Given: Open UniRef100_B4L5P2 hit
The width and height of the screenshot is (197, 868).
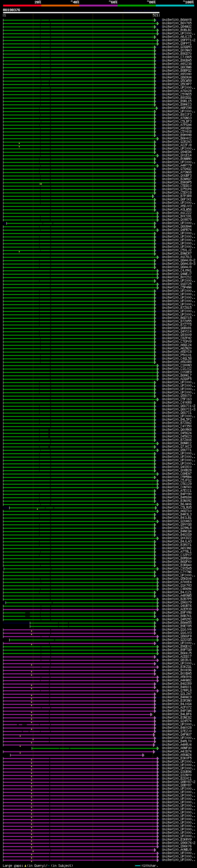Looking at the screenshot, I should tap(177, 419).
